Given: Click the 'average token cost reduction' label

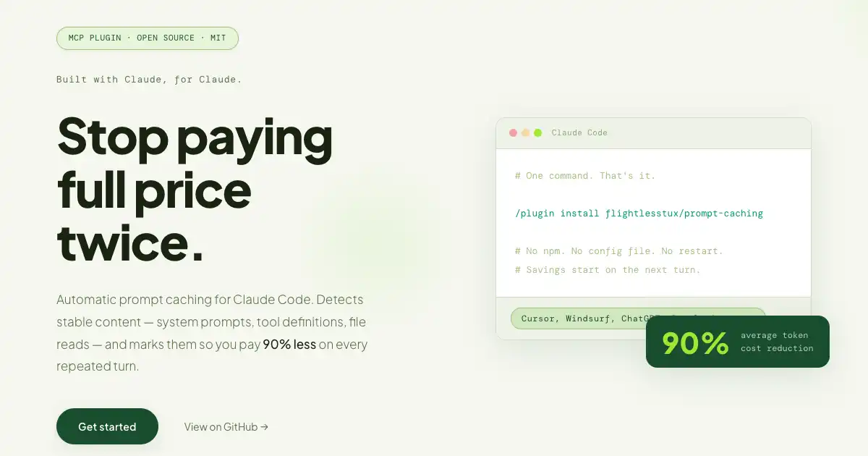Looking at the screenshot, I should click(777, 342).
